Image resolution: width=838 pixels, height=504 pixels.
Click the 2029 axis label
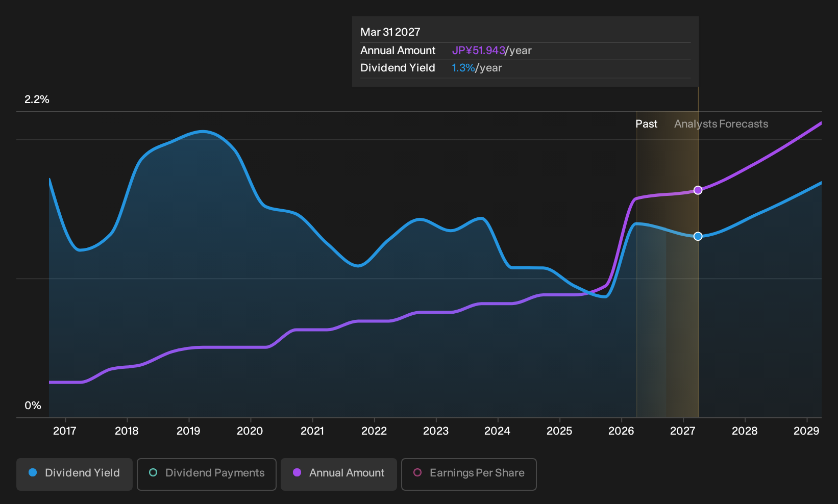click(x=806, y=431)
